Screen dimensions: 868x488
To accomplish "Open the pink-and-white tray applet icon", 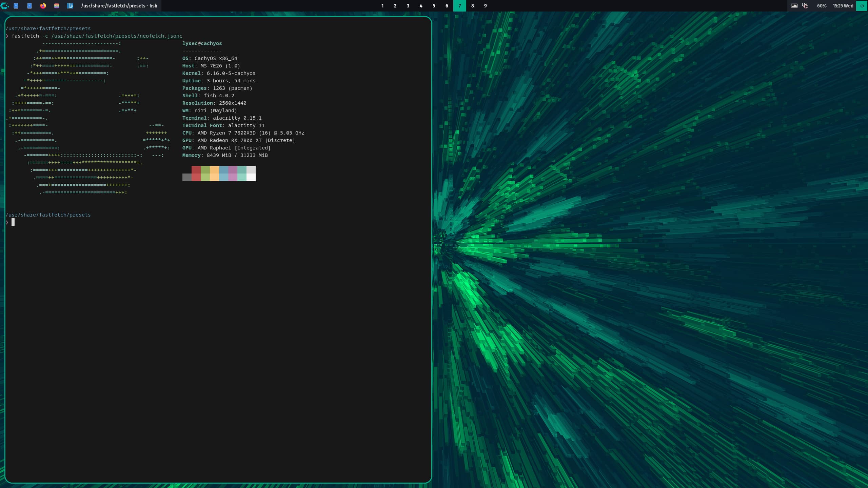I will pyautogui.click(x=805, y=6).
